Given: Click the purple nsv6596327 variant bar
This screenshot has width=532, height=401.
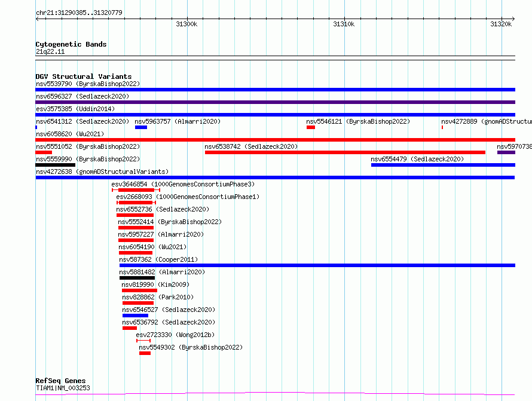Looking at the screenshot, I should tap(275, 102).
